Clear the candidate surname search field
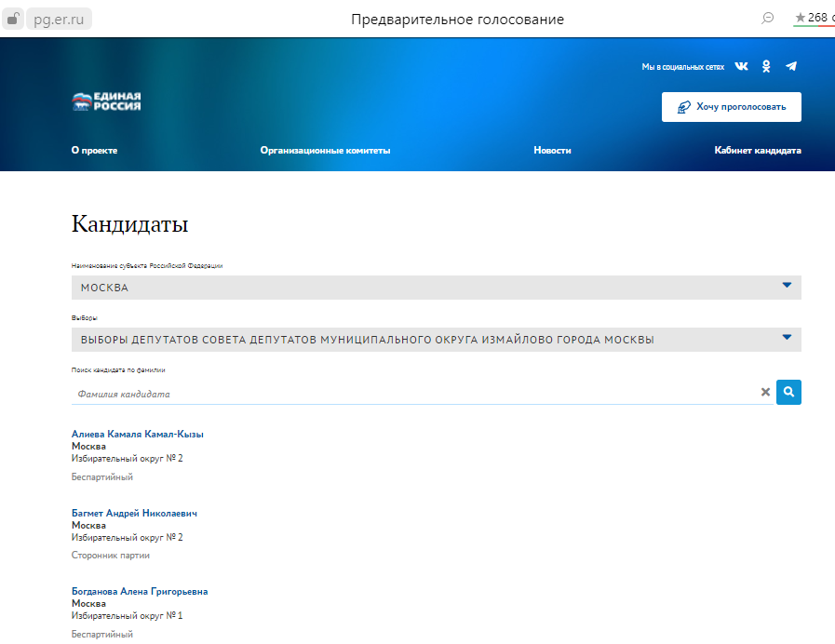Screen dimensions: 835x644 click(x=765, y=392)
